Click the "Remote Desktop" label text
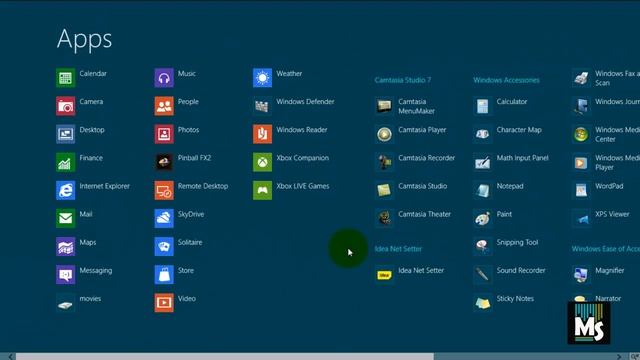This screenshot has width=640, height=360. coord(203,186)
